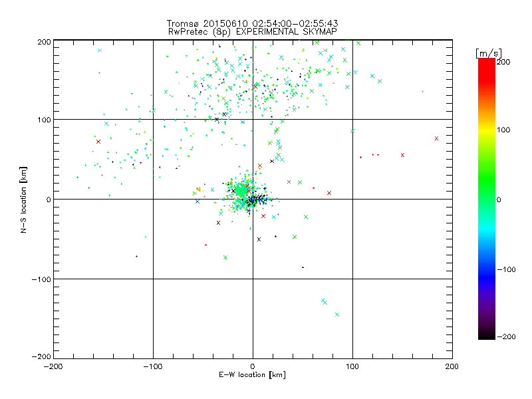Click the y-axis tick label '-200'
The height and width of the screenshot is (399, 532).
(41, 356)
